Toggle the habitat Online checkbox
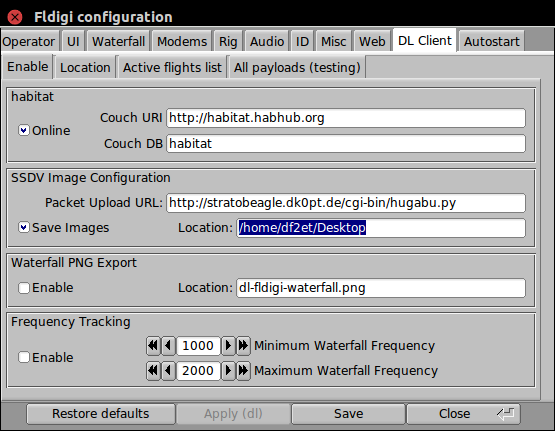Image resolution: width=555 pixels, height=431 pixels. pos(24,131)
